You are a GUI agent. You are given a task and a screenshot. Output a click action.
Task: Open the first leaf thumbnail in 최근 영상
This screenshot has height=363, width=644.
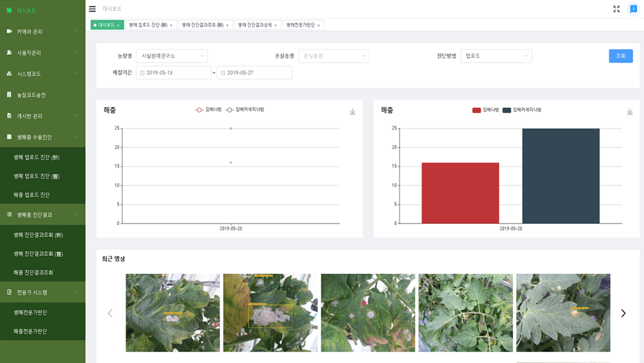pos(173,312)
